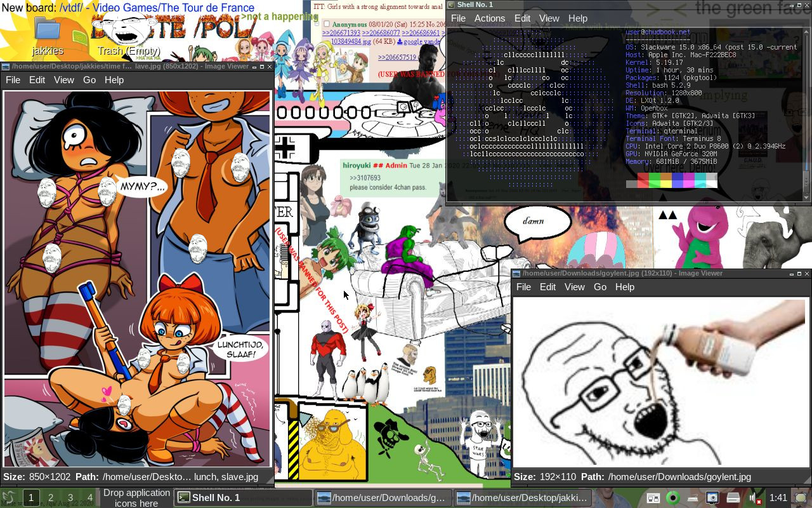This screenshot has height=508, width=812.
Task: Click the "OS: Slackware 15.0" line in the terminal
Action: pos(711,47)
